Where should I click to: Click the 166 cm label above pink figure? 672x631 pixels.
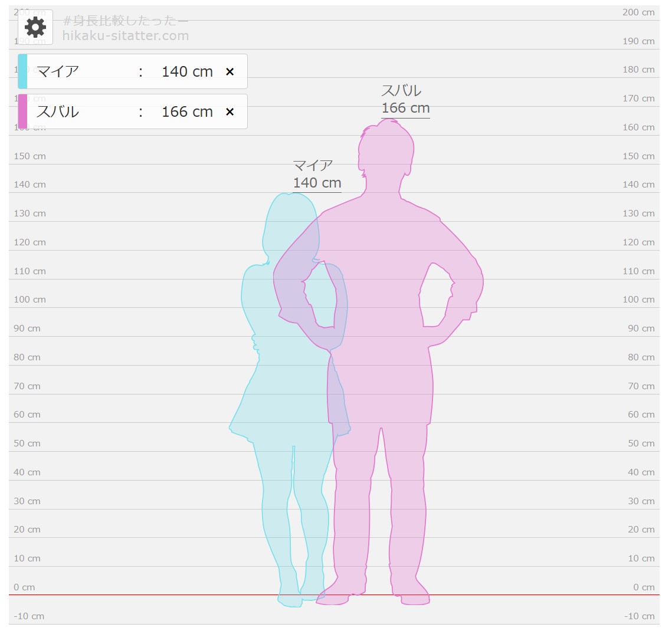pos(405,109)
